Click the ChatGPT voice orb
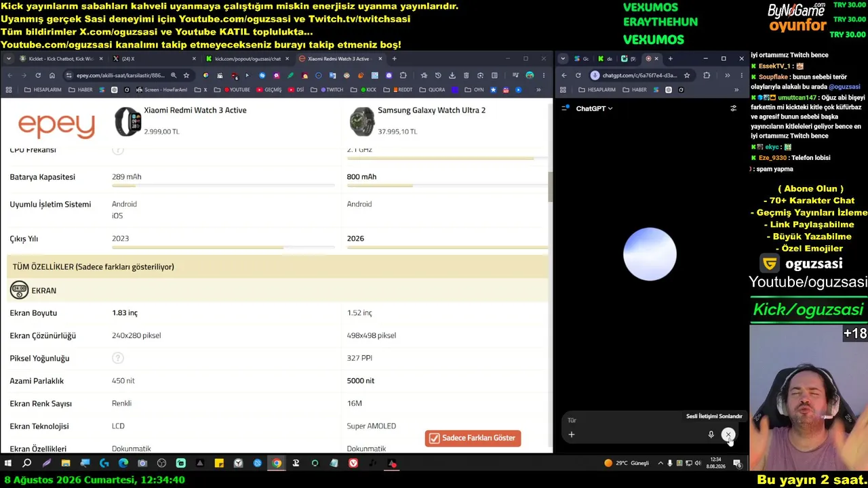The height and width of the screenshot is (488, 868). (x=650, y=254)
